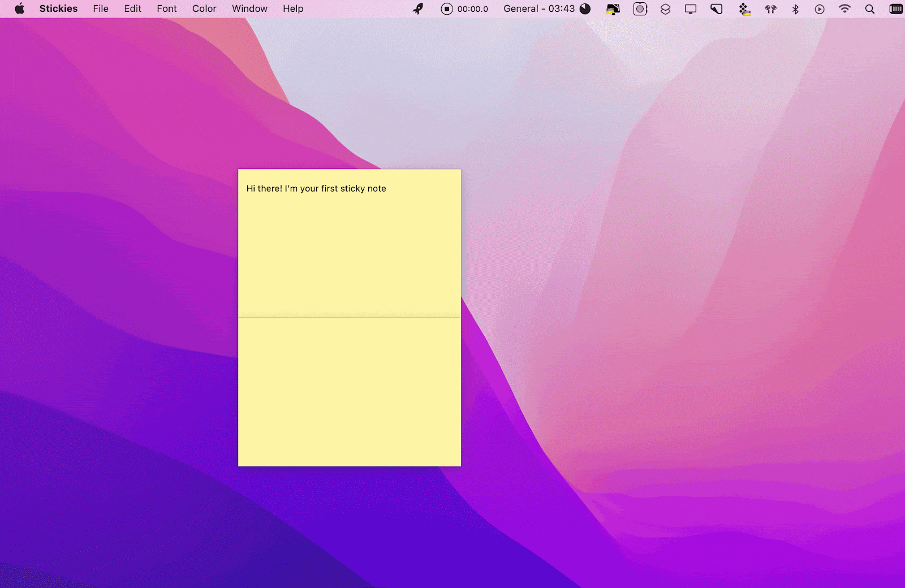Open the screen mirroring status icon

[x=690, y=8]
